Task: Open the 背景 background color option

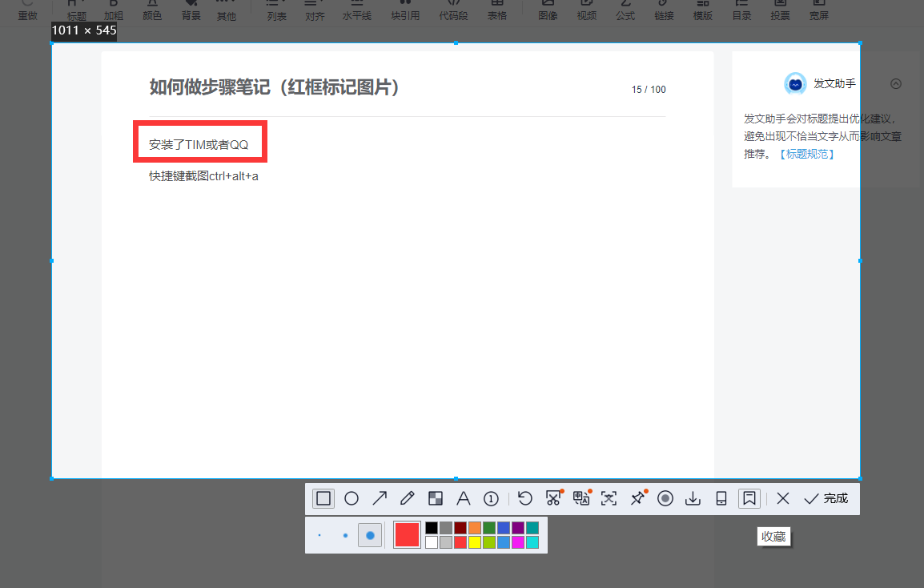Action: [x=191, y=10]
